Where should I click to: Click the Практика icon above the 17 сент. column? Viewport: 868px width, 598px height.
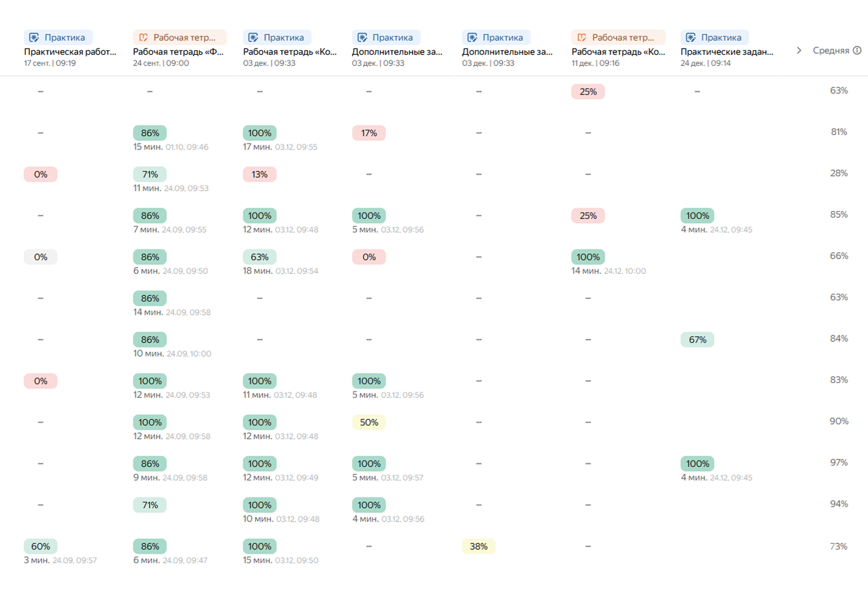(34, 38)
